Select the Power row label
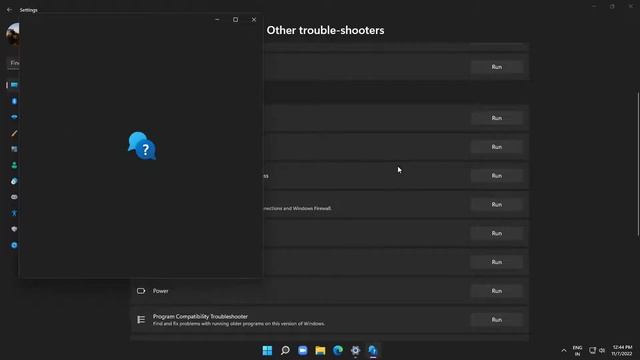The image size is (640, 360). [x=160, y=291]
